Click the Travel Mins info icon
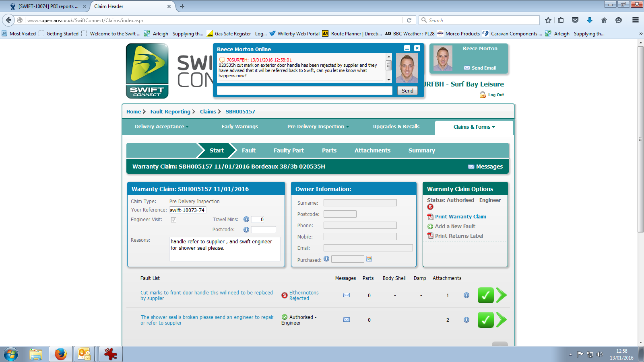 pos(246,219)
